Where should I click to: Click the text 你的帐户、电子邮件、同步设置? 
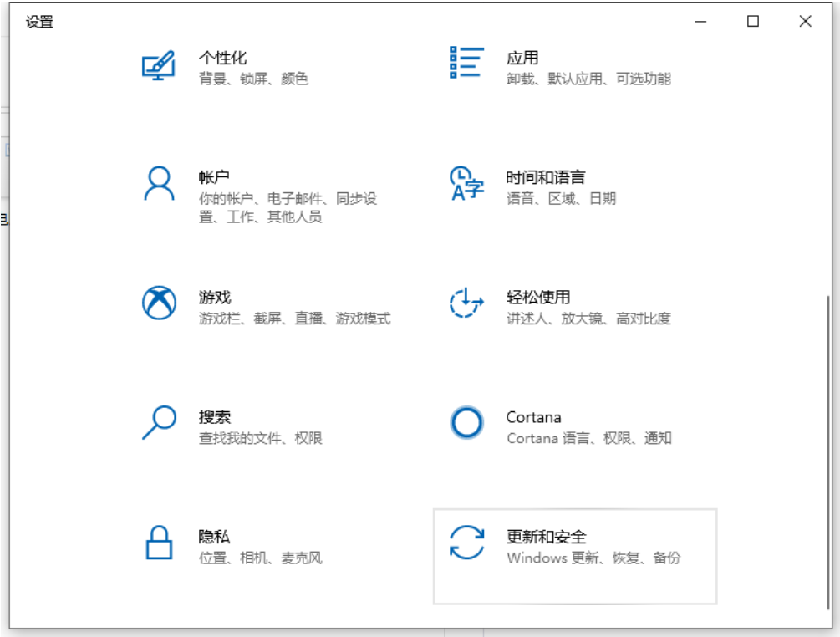point(288,207)
